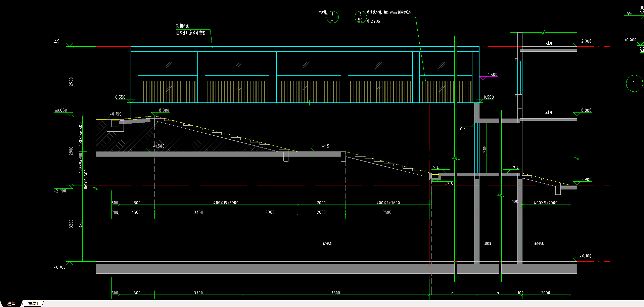Click the vertical 100X15=1500 riser dimension
The height and width of the screenshot is (307, 644).
[x=81, y=134]
